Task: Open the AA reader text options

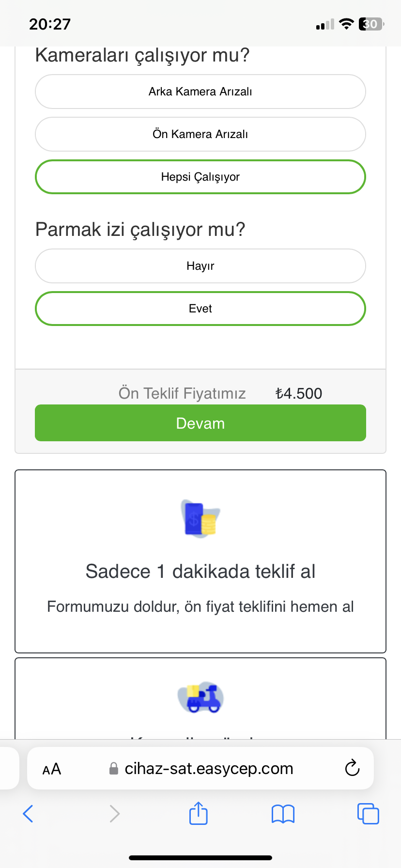Action: (x=52, y=769)
